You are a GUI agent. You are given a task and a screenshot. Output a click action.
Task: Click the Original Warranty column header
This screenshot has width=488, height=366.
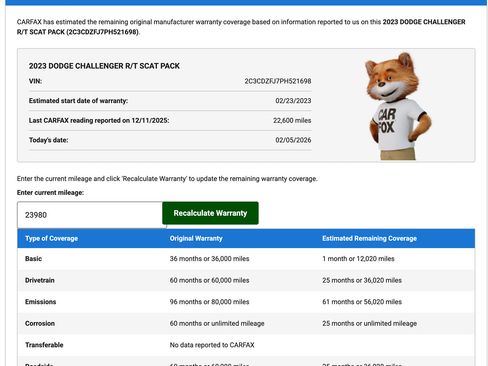[196, 238]
